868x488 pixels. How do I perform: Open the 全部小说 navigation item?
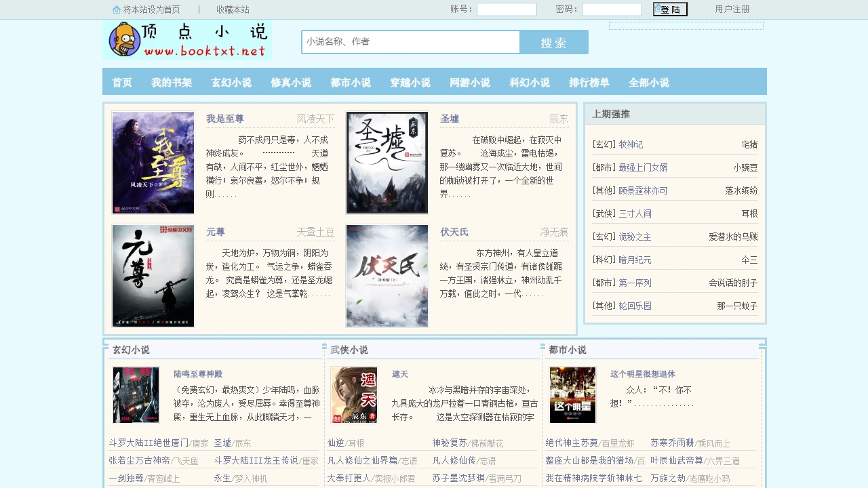[649, 83]
